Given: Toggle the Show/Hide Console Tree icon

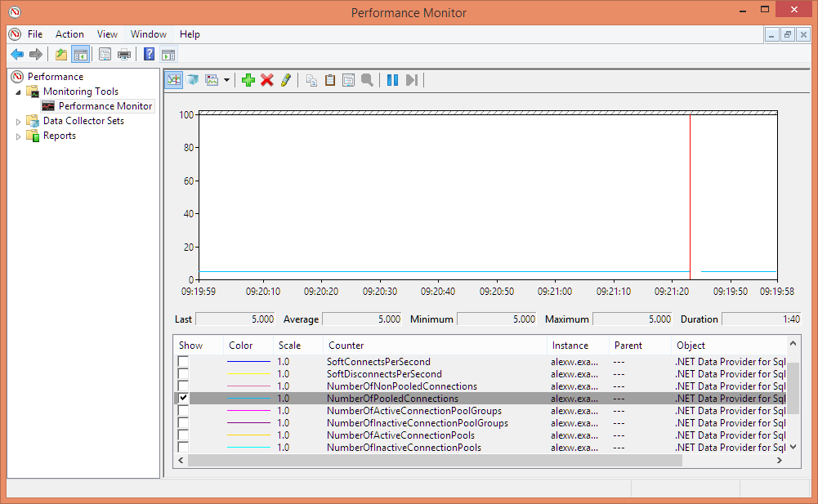Looking at the screenshot, I should 81,54.
